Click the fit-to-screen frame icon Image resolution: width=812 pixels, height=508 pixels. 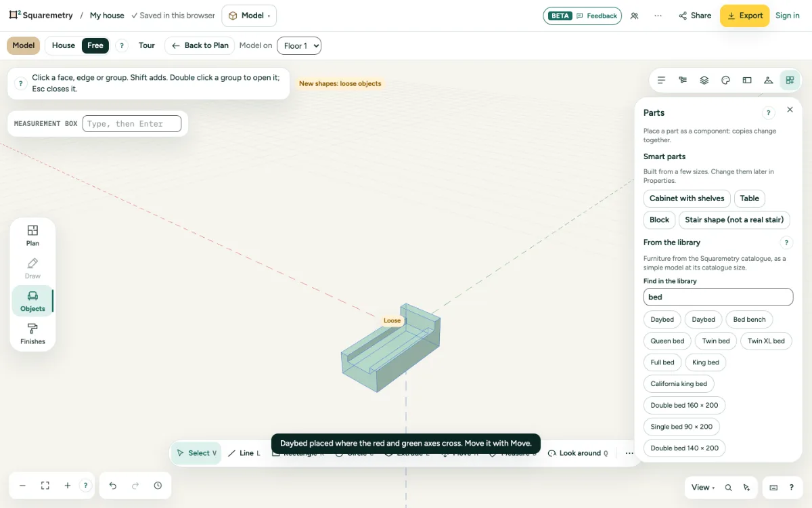pos(45,486)
